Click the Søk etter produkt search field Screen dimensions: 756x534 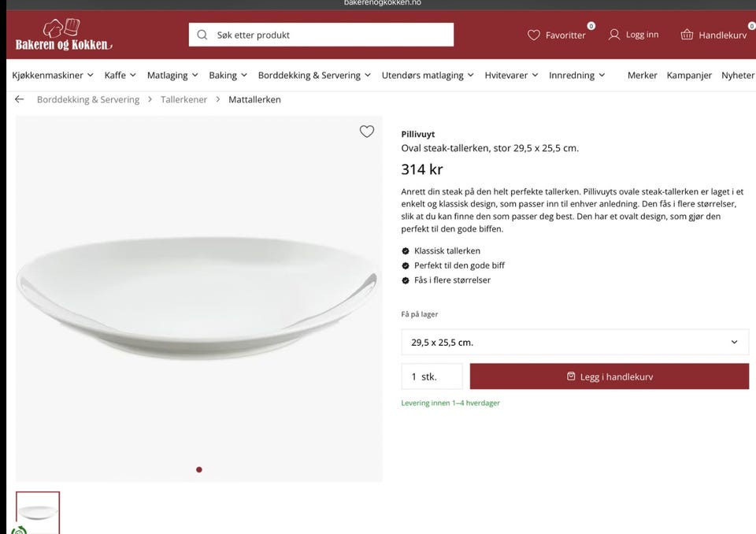[331, 35]
